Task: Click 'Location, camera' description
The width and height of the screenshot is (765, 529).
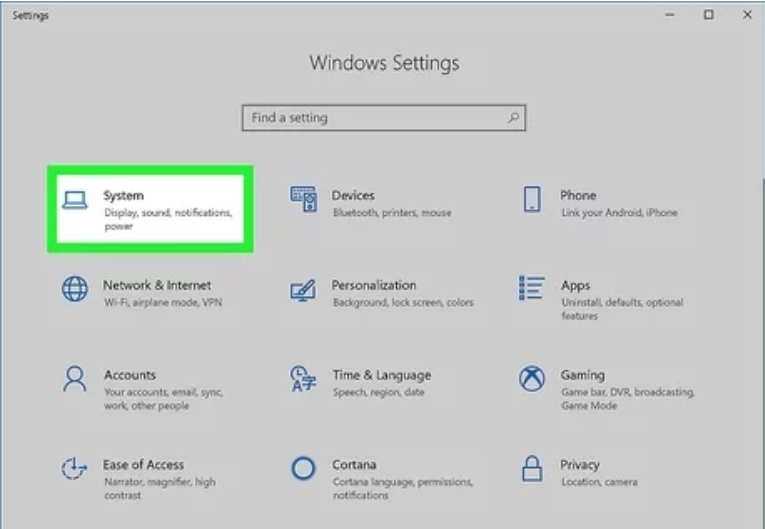Action: pos(600,482)
